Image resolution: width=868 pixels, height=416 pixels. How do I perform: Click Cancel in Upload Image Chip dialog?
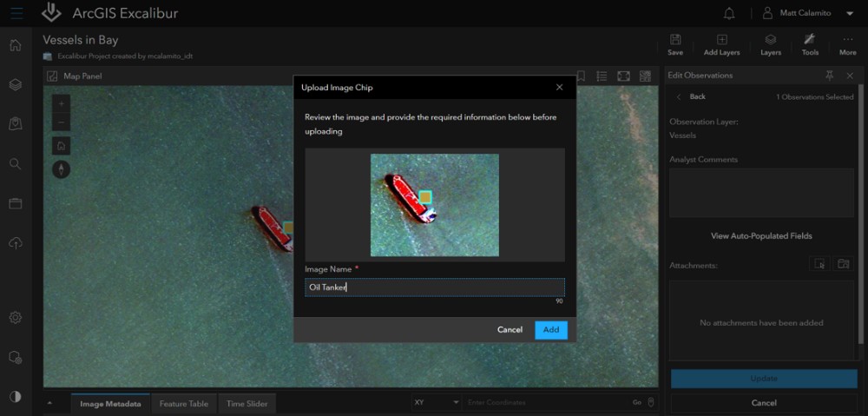click(510, 330)
